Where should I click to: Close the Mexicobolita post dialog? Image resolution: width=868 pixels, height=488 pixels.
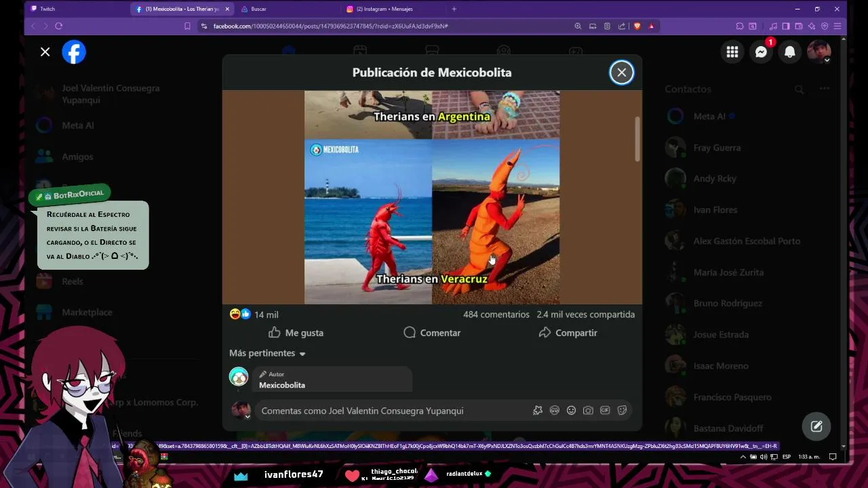pos(621,73)
